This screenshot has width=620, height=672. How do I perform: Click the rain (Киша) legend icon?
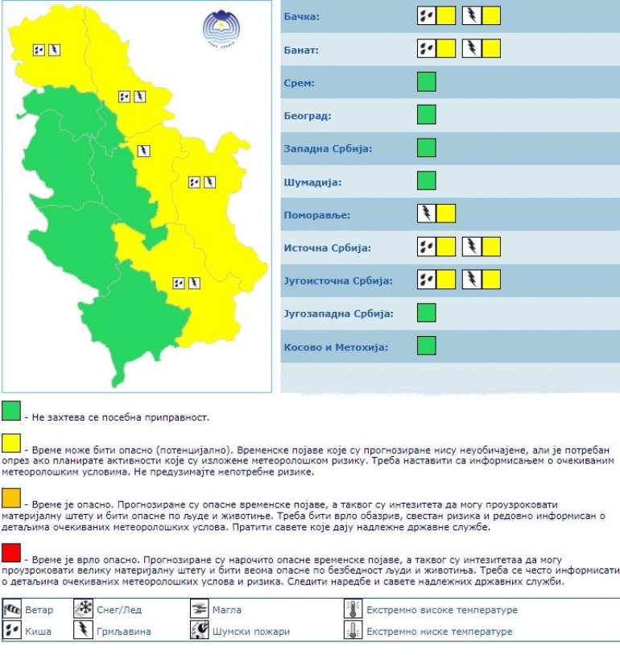(12, 631)
